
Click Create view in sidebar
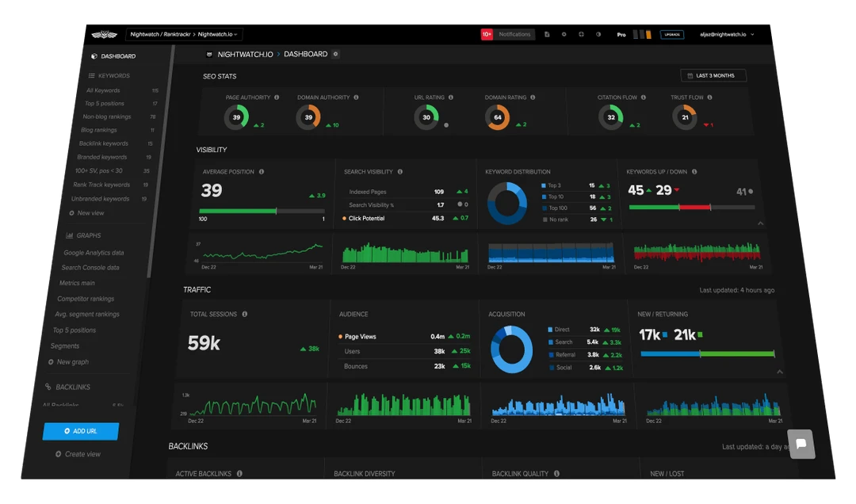pos(78,454)
